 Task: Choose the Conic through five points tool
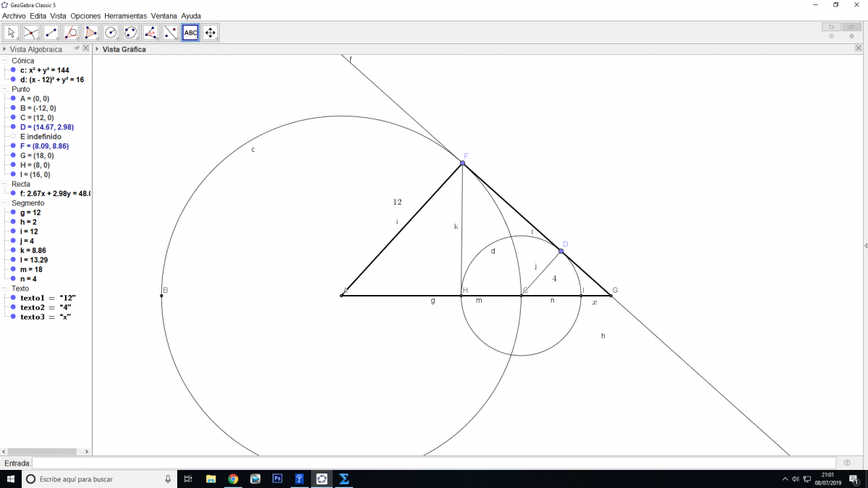click(131, 33)
